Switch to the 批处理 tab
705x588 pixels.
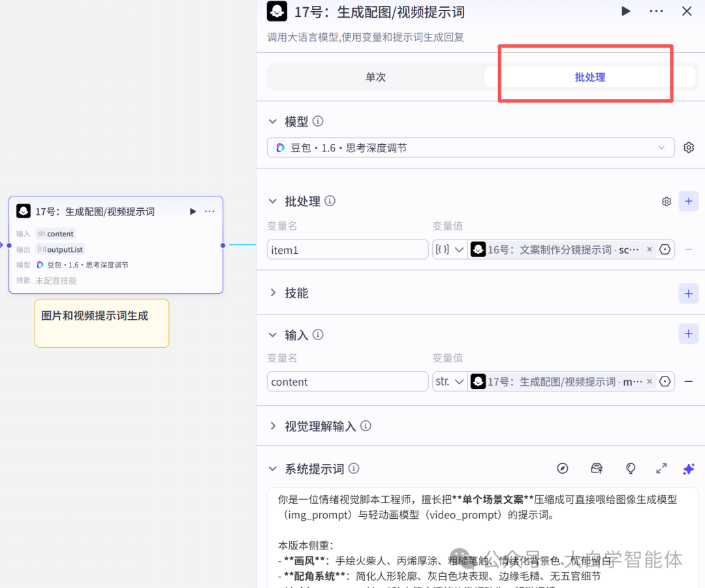pyautogui.click(x=590, y=77)
